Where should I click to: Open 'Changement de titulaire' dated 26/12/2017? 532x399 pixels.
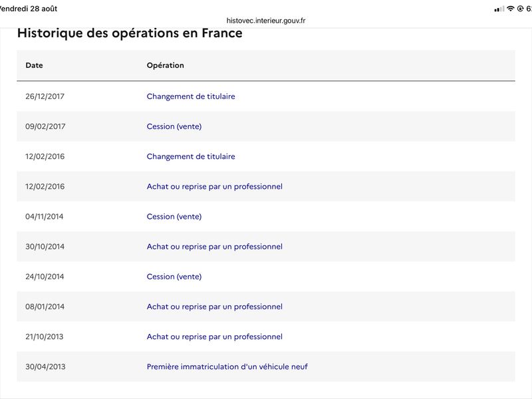(x=191, y=96)
